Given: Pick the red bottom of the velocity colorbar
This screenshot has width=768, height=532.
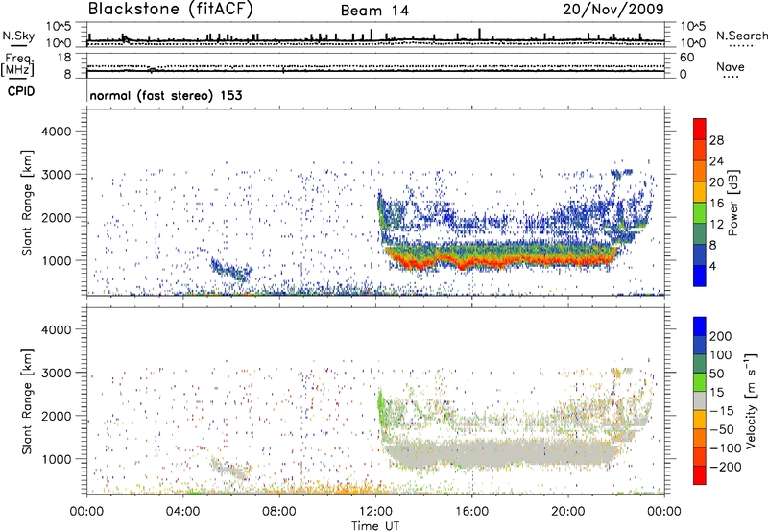Looking at the screenshot, I should point(700,475).
